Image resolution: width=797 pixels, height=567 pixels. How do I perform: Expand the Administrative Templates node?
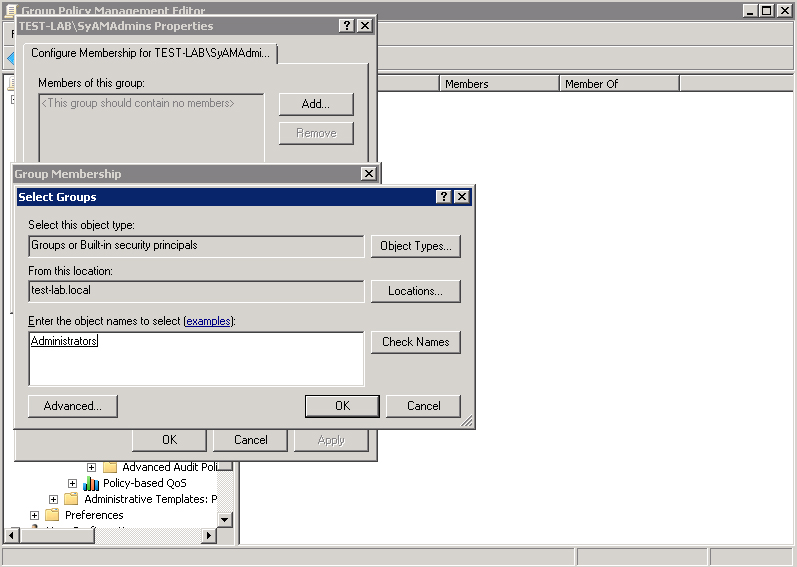pos(53,499)
